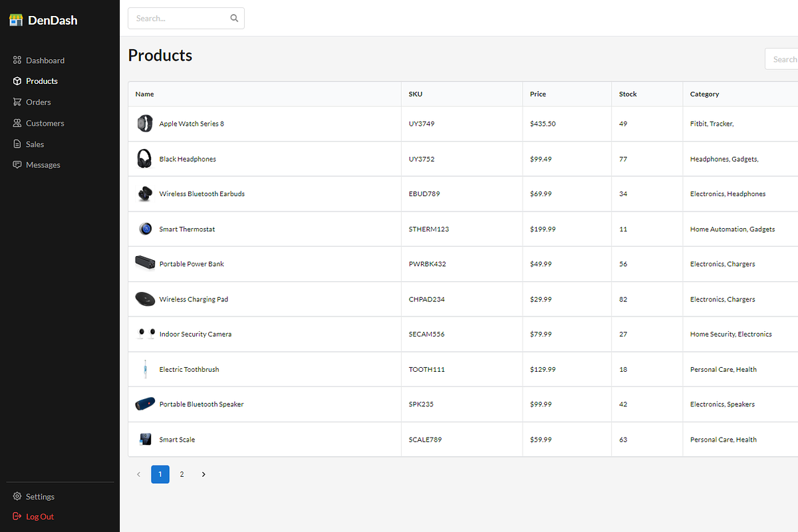Click the Orders cart icon in sidebar
Image resolution: width=798 pixels, height=532 pixels.
(17, 102)
